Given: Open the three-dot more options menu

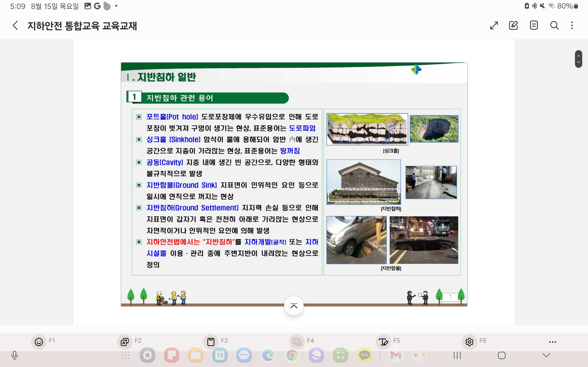Looking at the screenshot, I should click(572, 25).
